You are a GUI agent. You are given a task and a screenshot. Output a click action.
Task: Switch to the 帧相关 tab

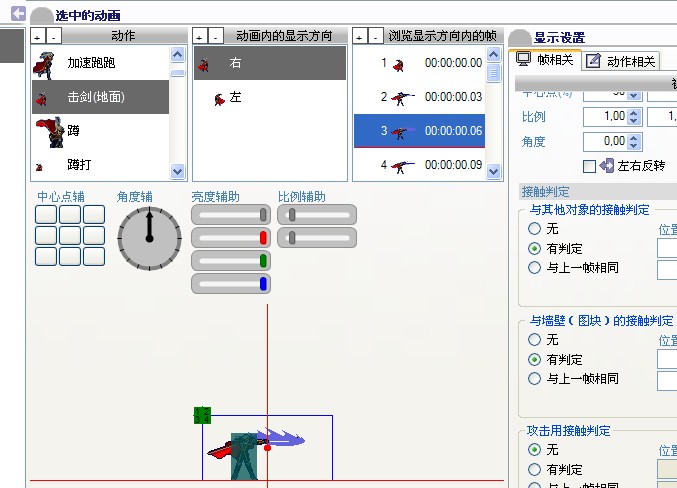tap(545, 60)
